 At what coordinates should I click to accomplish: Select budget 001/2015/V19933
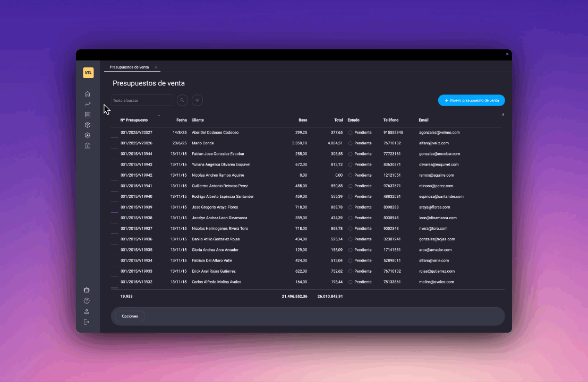137,271
